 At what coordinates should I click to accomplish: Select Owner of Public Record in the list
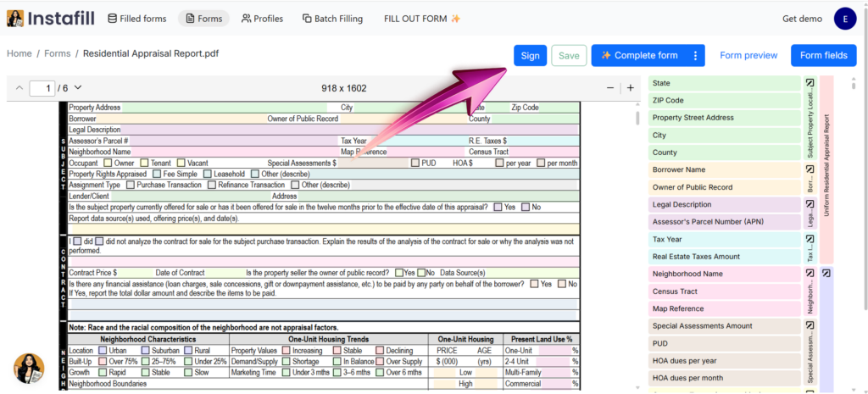(724, 187)
